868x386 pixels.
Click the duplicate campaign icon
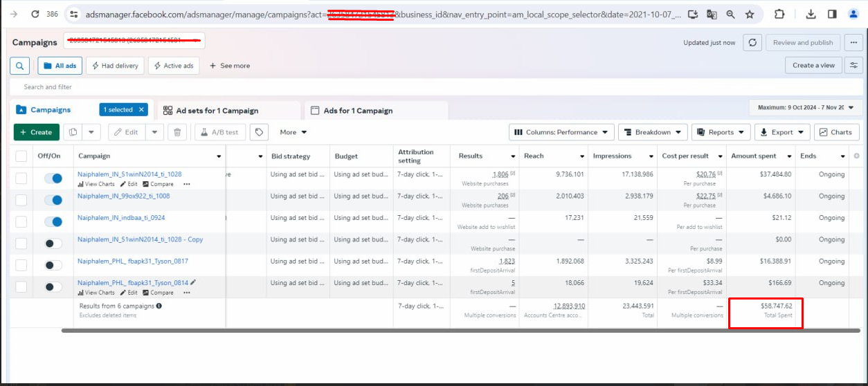pyautogui.click(x=73, y=132)
